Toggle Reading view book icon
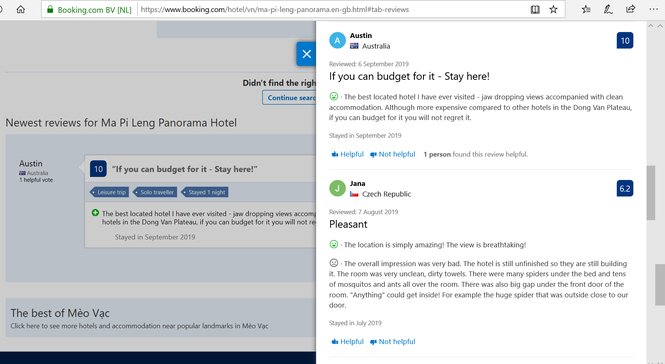Viewport: 665px width, 364px height. point(535,9)
